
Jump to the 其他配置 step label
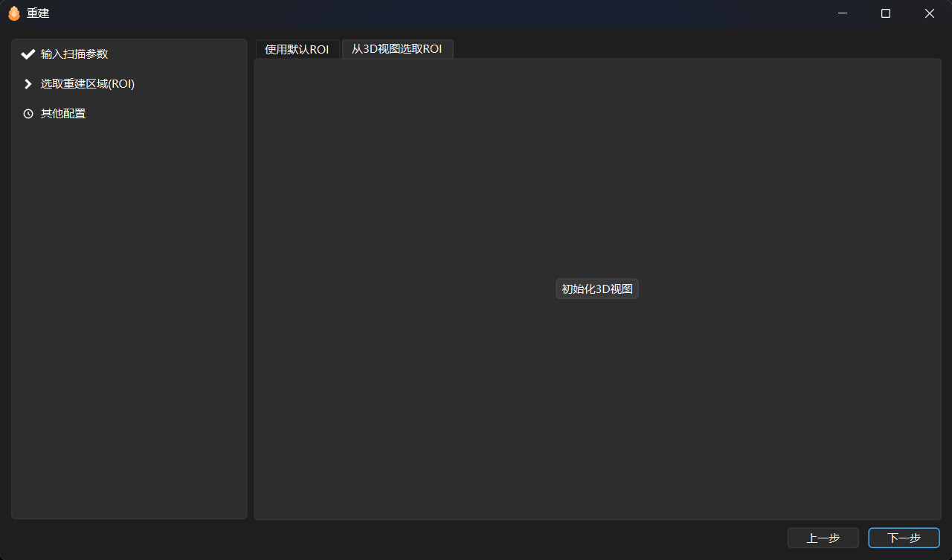[63, 114]
